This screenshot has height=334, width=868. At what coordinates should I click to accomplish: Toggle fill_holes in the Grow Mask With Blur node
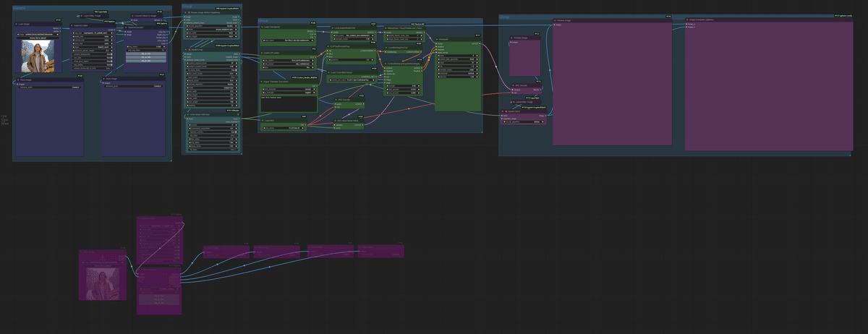click(213, 150)
